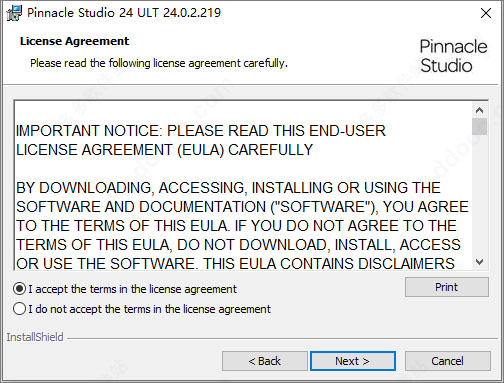Image resolution: width=504 pixels, height=383 pixels.
Task: Click the Print button
Action: [x=447, y=287]
